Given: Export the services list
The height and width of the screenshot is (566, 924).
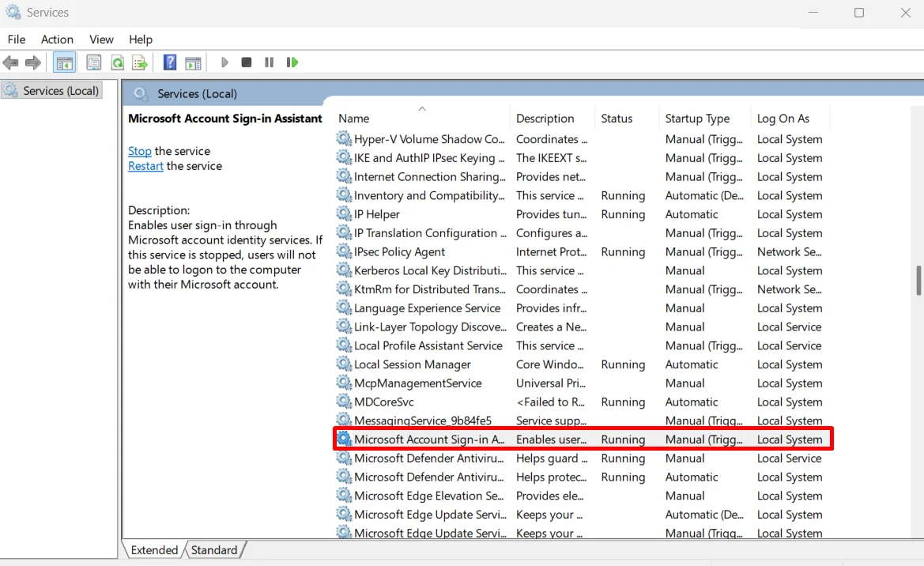Looking at the screenshot, I should click(140, 62).
